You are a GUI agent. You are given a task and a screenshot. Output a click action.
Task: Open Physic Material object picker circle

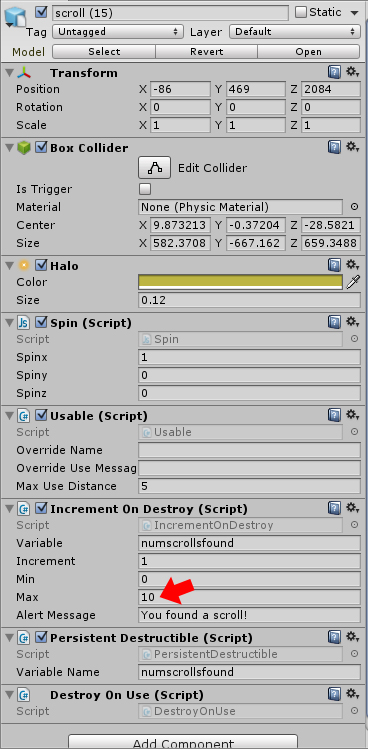355,207
